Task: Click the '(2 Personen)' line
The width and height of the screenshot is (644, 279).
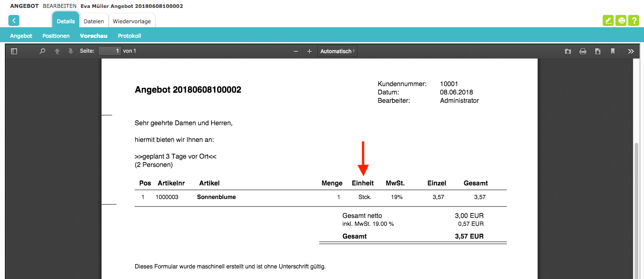Action: pyautogui.click(x=154, y=165)
